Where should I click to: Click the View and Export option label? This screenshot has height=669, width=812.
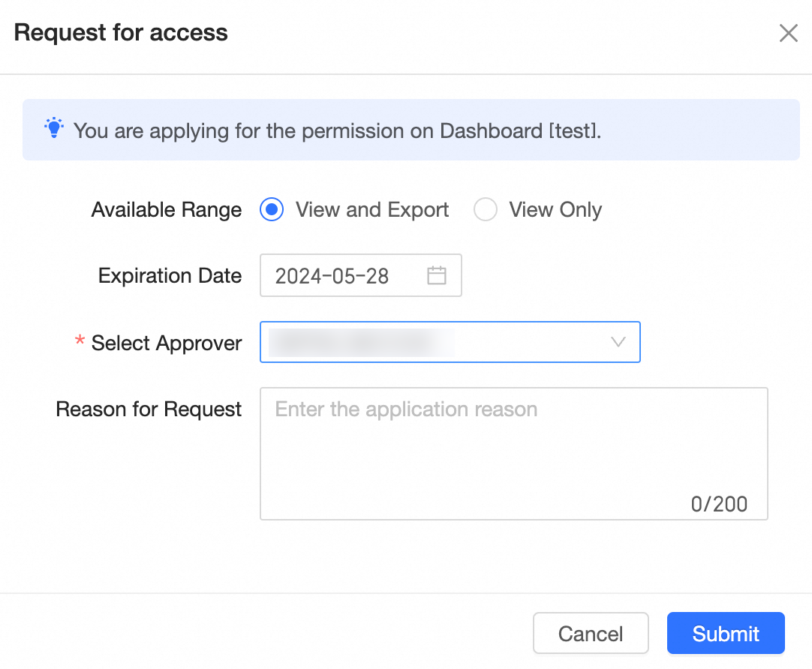click(372, 210)
